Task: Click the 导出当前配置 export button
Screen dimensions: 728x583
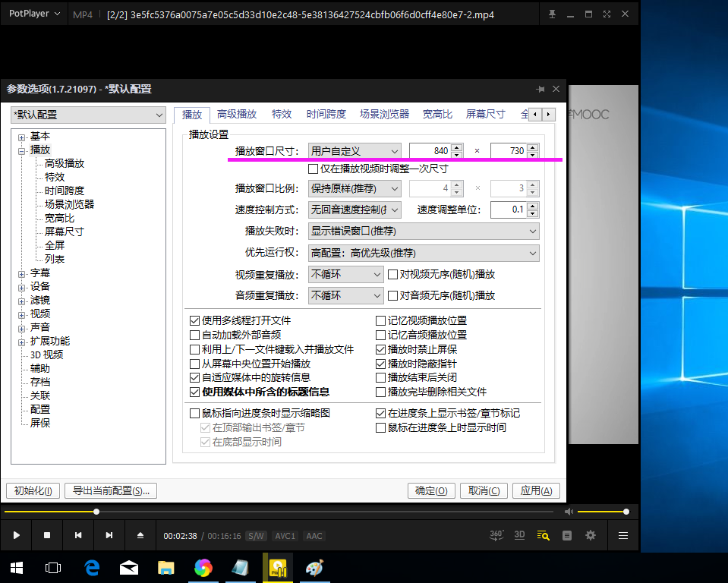Action: pos(110,490)
